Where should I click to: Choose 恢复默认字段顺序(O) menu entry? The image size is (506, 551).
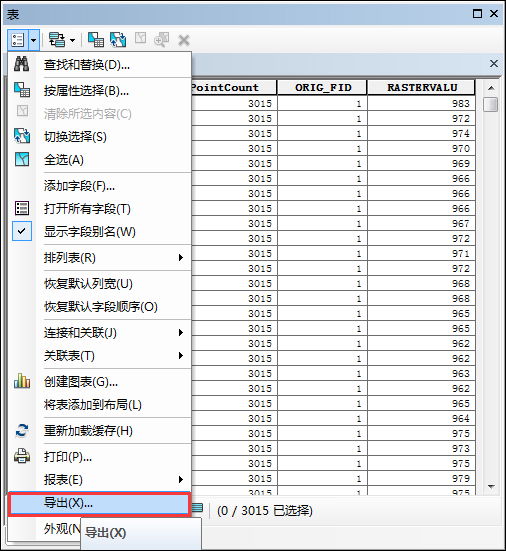click(x=99, y=307)
